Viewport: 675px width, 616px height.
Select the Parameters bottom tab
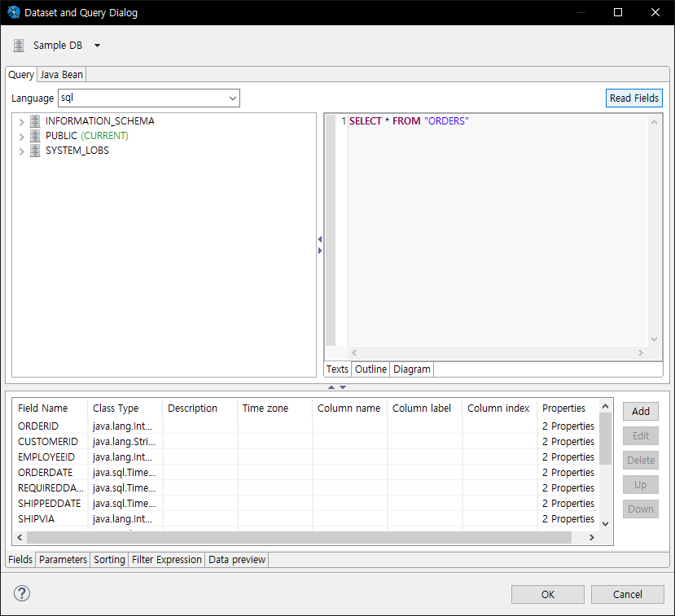pyautogui.click(x=63, y=560)
